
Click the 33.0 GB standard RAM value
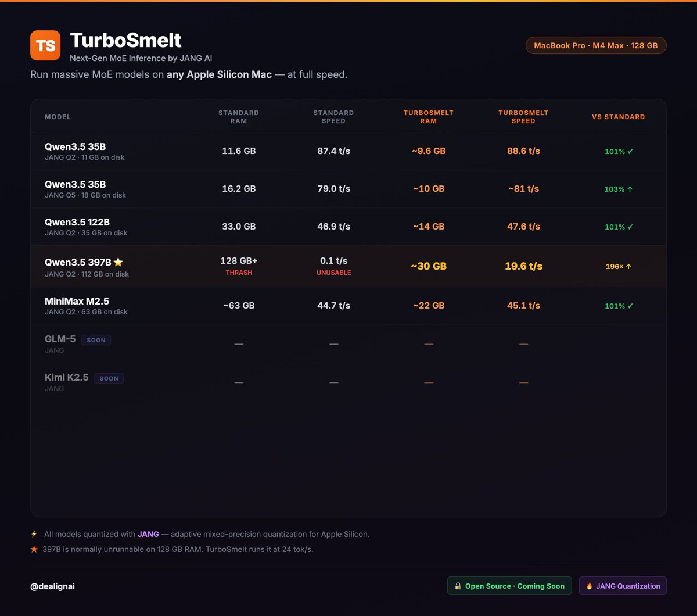tap(239, 227)
